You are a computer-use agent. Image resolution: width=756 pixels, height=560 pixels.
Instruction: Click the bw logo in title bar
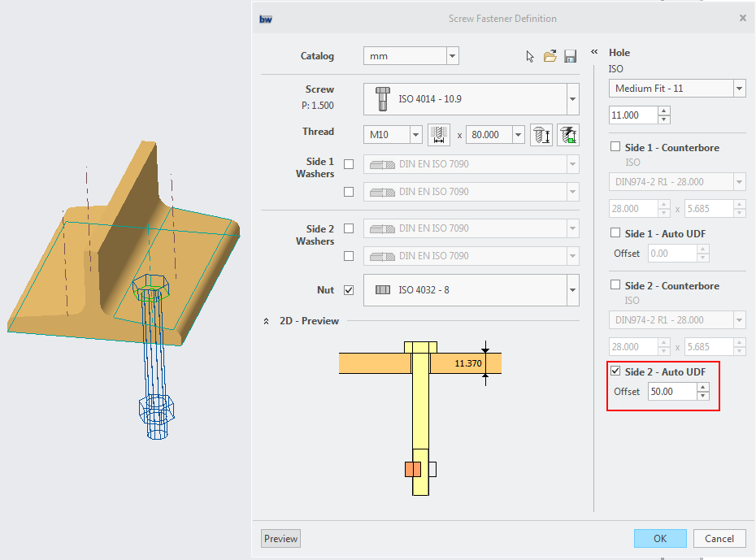tap(266, 20)
